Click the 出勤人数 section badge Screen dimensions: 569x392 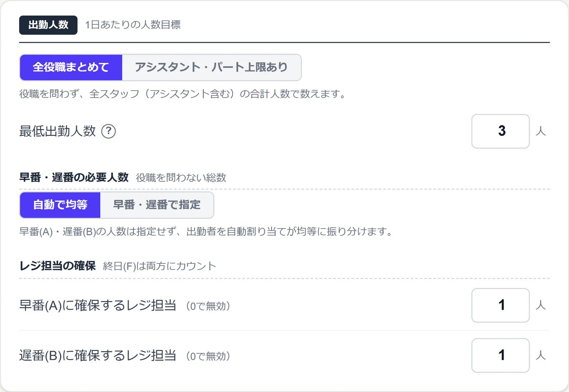coord(48,25)
